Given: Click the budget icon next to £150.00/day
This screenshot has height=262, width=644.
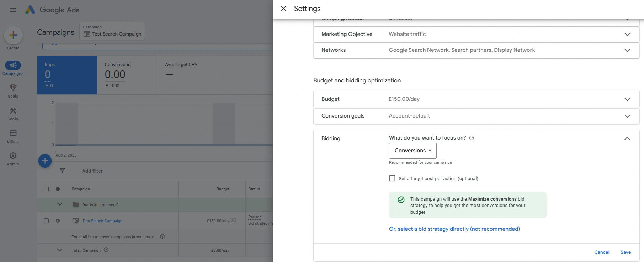Looking at the screenshot, I should (234, 221).
